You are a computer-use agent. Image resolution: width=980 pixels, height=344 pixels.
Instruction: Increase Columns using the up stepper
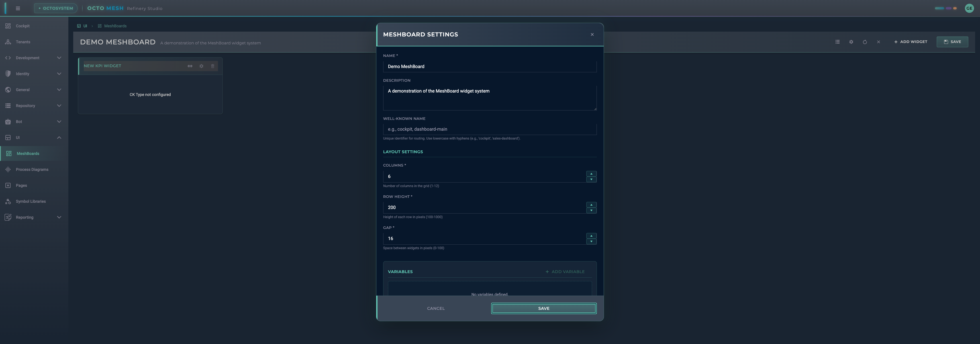591,174
